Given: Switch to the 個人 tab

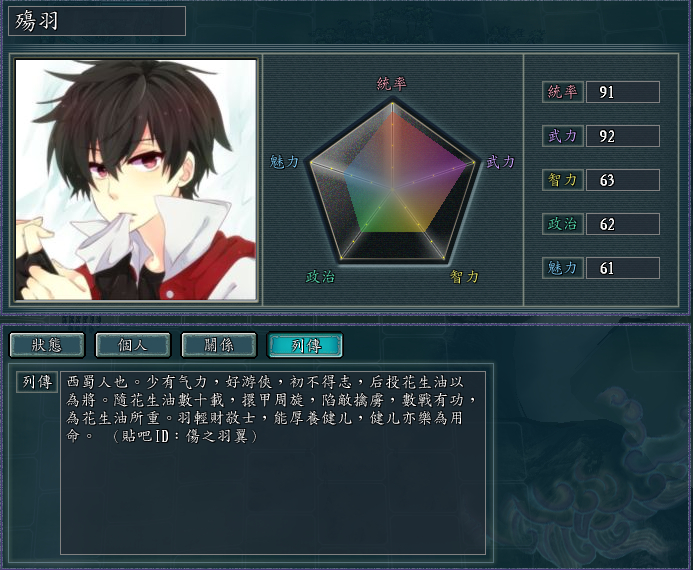Looking at the screenshot, I should coord(133,345).
